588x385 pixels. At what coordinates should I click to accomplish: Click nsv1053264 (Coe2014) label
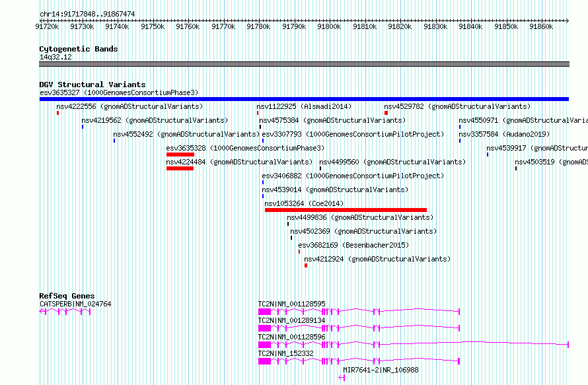pos(304,203)
